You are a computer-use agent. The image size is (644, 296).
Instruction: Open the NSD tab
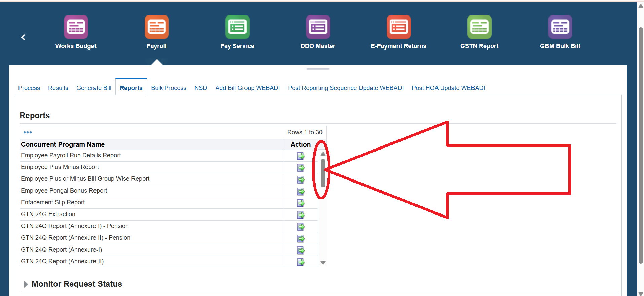(201, 88)
